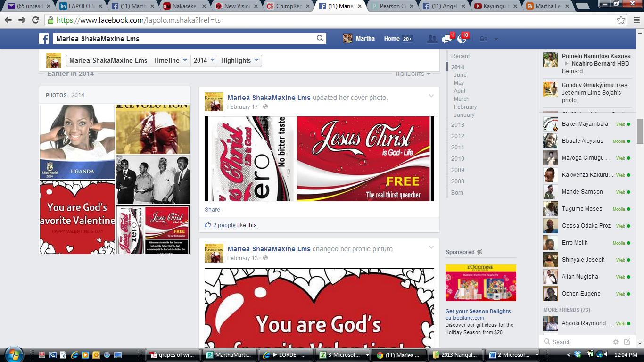
Task: Open the privacy shortcuts lock icon
Action: (483, 39)
